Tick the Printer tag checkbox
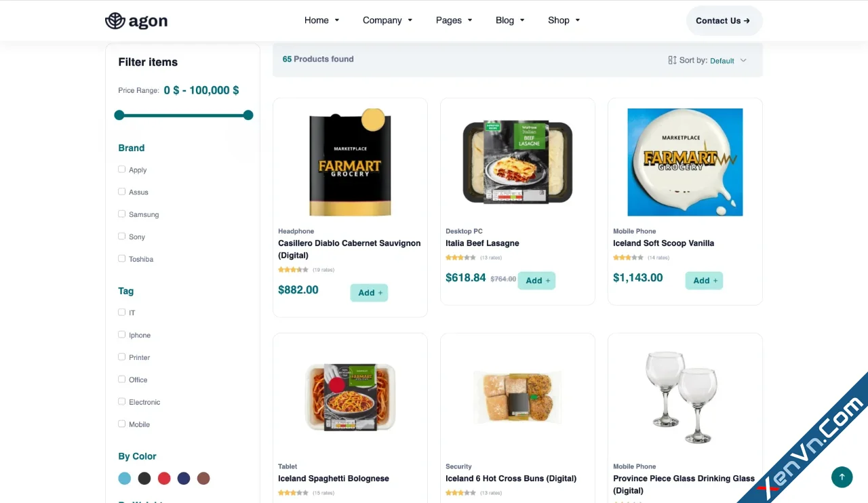This screenshot has height=503, width=868. click(x=122, y=357)
